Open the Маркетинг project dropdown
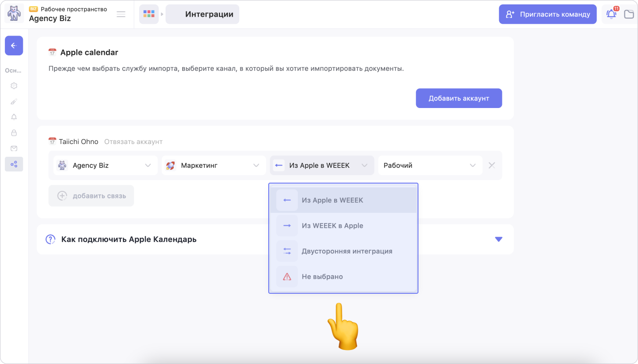 point(214,166)
